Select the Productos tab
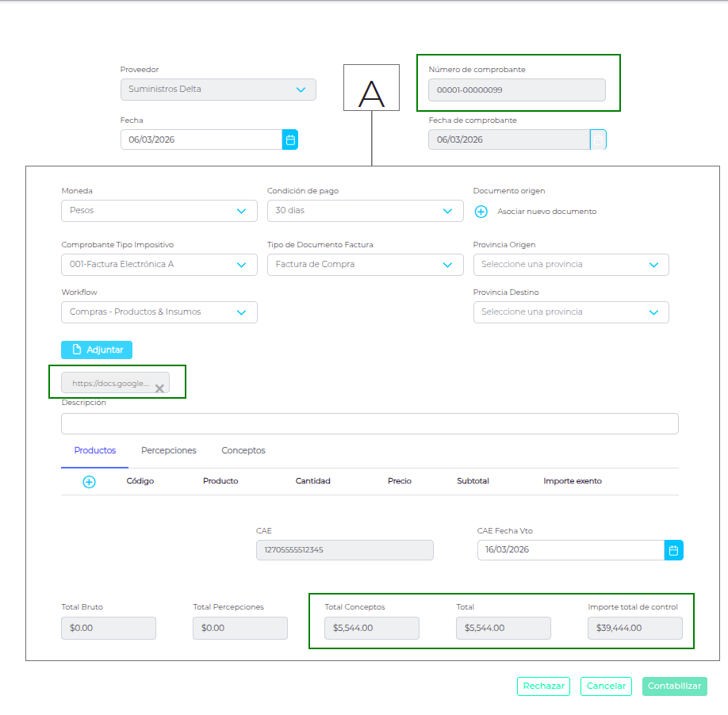This screenshot has height=715, width=728. [95, 450]
